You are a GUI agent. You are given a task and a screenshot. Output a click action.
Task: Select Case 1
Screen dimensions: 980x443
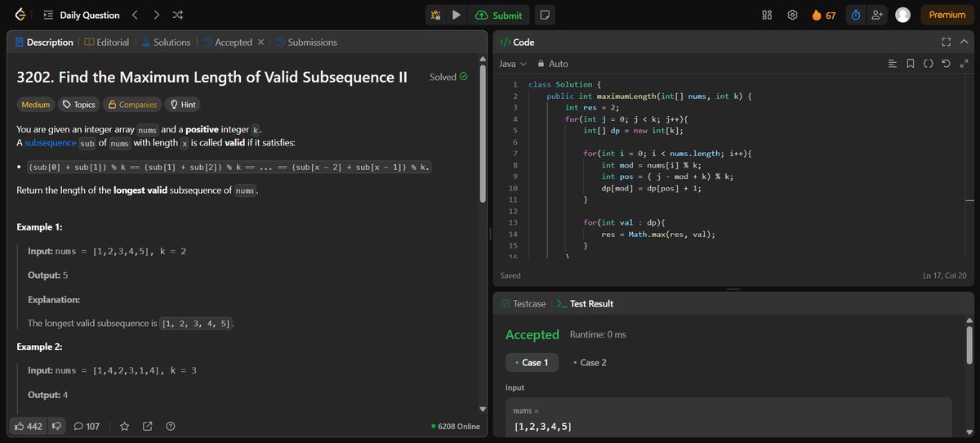tap(532, 362)
